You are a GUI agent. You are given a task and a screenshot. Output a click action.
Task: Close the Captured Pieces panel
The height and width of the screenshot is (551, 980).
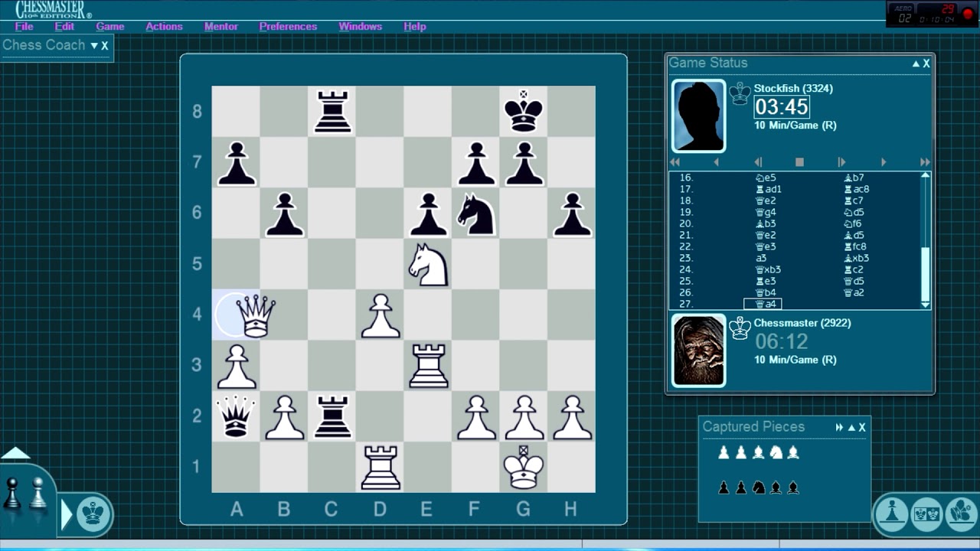(x=861, y=428)
